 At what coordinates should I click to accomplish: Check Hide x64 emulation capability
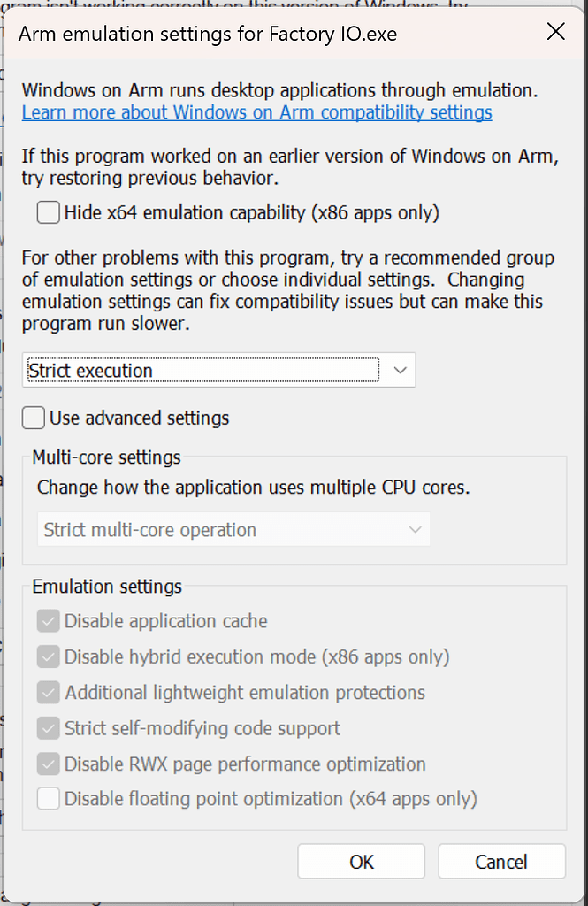click(50, 212)
